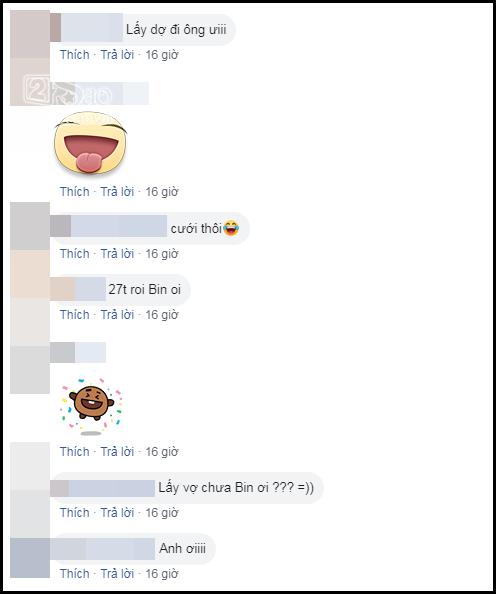Viewport: 496px width, 594px height.
Task: Like the 'Anh ơiiii' comment
Action: 75,574
